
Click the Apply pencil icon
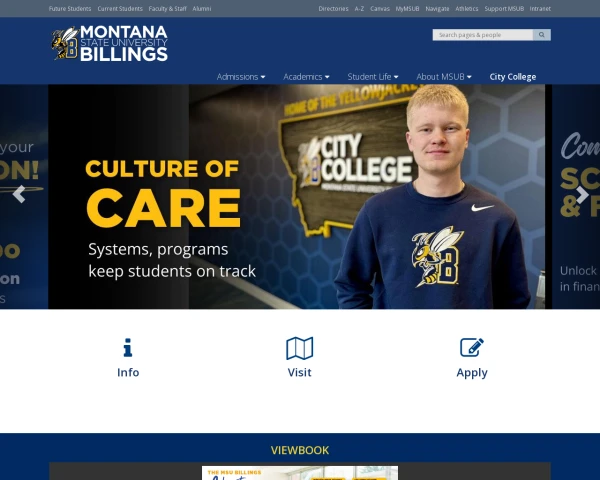click(471, 347)
